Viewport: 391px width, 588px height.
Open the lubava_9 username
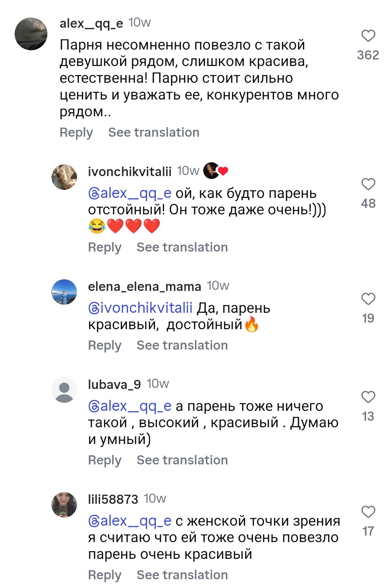[x=114, y=384]
